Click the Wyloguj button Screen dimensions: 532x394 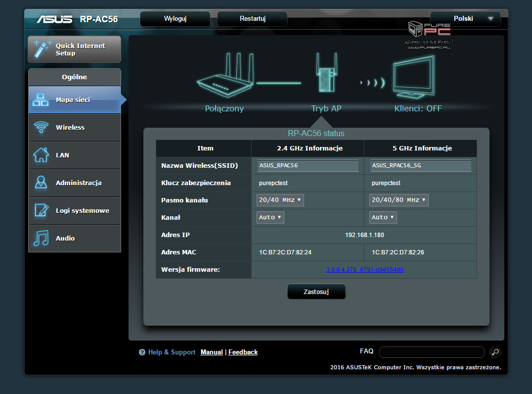pos(175,19)
